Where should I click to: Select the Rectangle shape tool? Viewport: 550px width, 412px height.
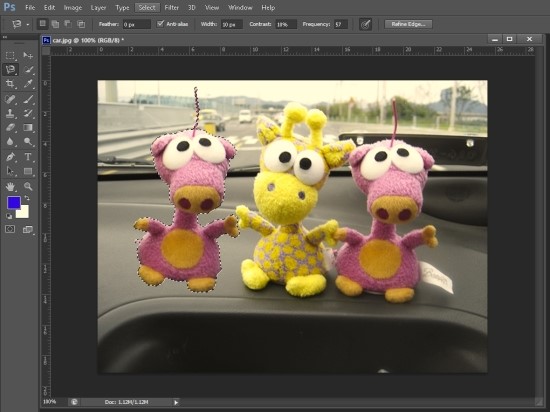(x=28, y=171)
